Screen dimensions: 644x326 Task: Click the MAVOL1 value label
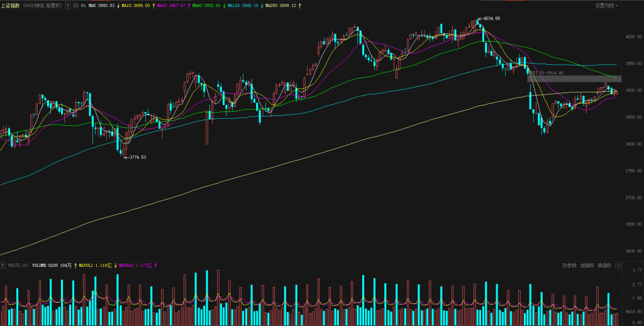(x=96, y=266)
